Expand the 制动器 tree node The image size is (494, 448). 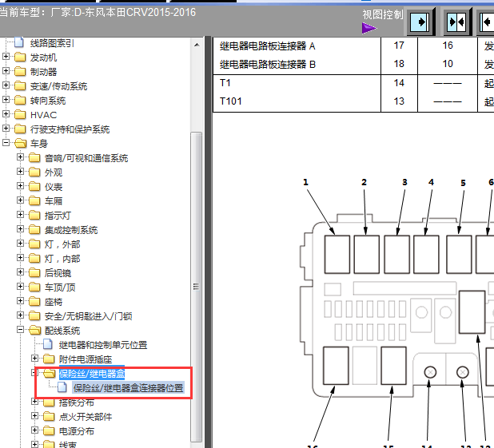pos(6,71)
